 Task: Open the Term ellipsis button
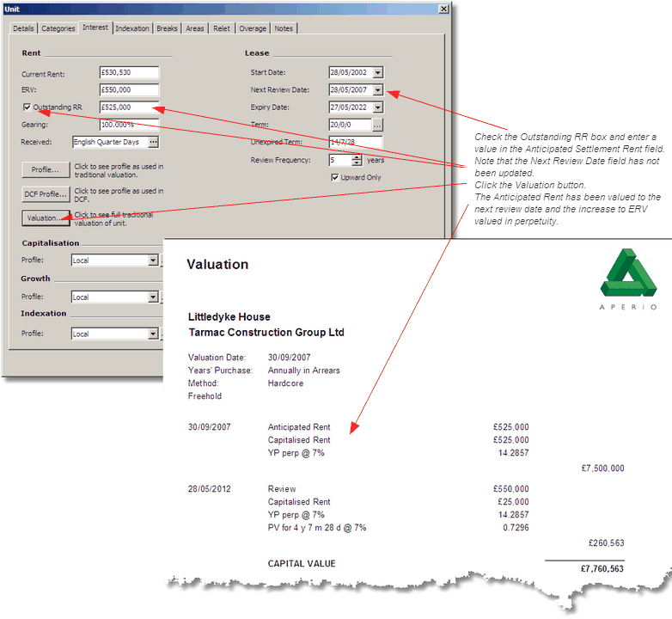coord(377,126)
